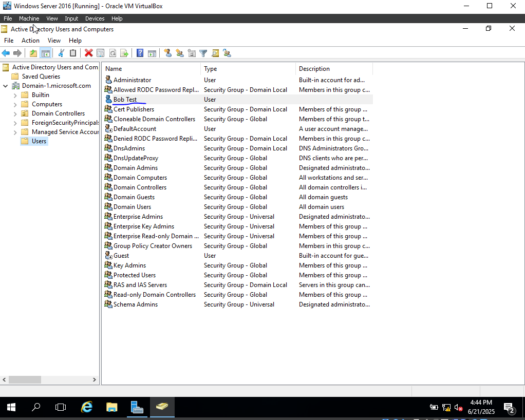Screen dimensions: 525x420
Task: Click tree scrollbar left arrow
Action: [4, 379]
